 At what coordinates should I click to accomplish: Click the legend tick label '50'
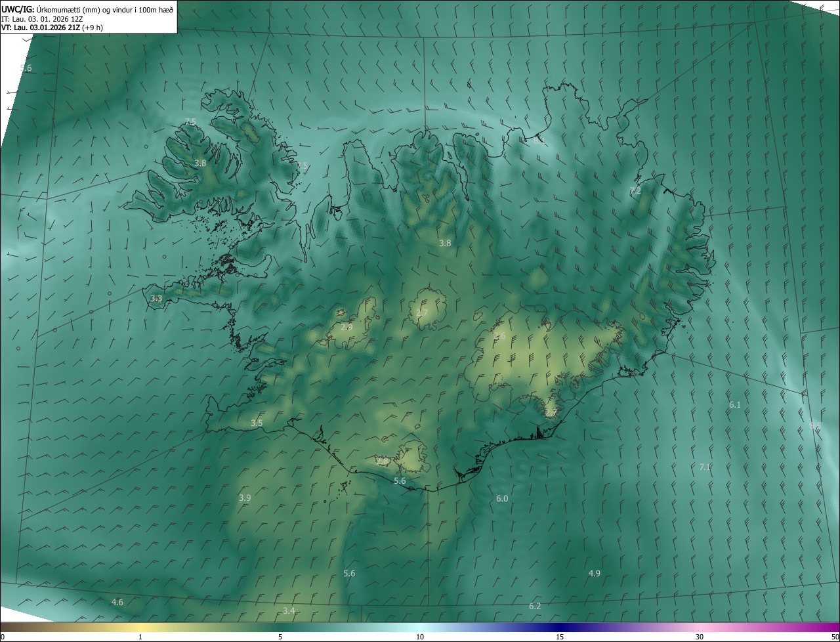pos(835,637)
